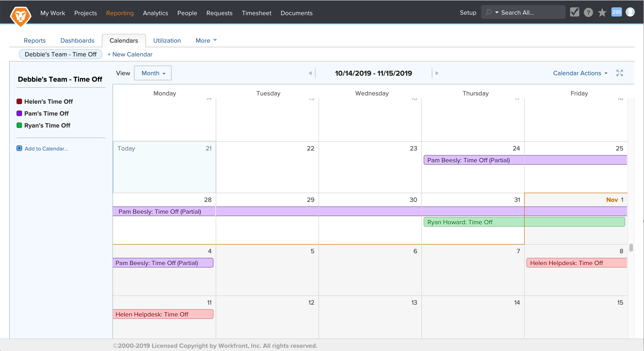
Task: Open Ryan Howard: Time Off event
Action: pos(459,222)
